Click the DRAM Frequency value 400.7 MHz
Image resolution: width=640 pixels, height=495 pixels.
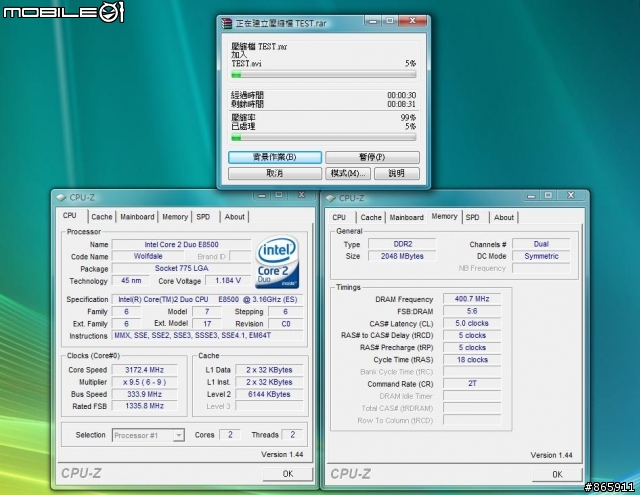pyautogui.click(x=472, y=299)
